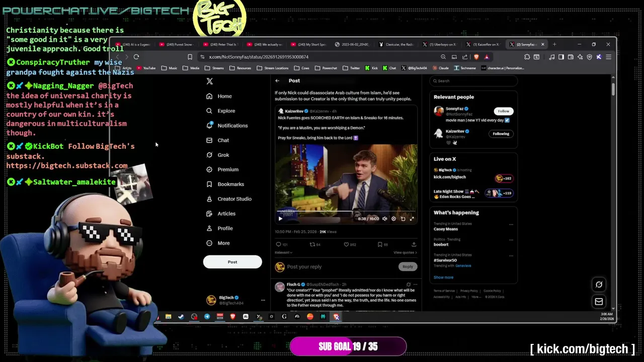Open the Powerchat bookmarks folder
Screen dimensions: 644x362
tap(326, 68)
